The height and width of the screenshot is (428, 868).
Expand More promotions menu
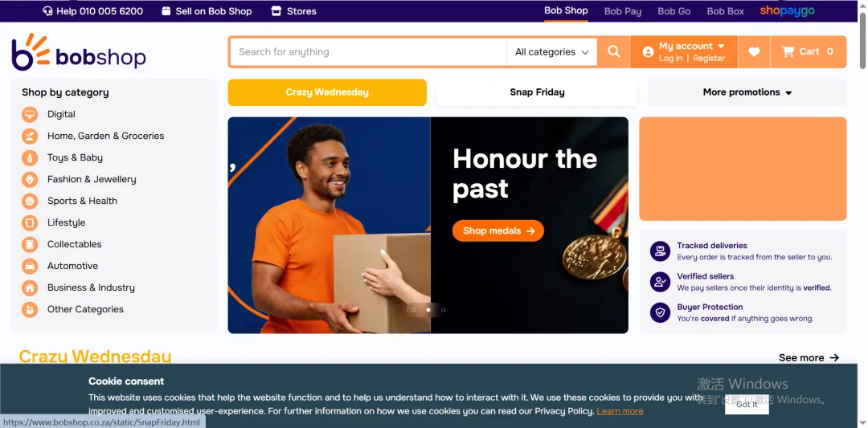coord(747,92)
